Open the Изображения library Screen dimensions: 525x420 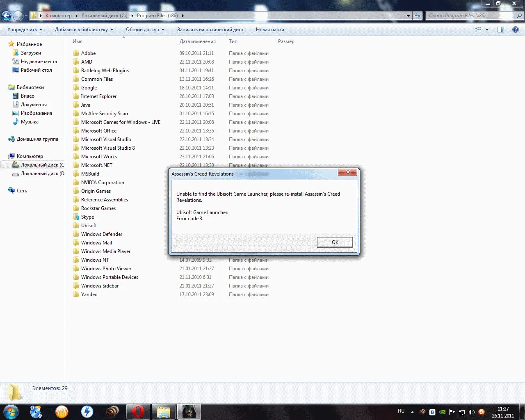pos(37,113)
